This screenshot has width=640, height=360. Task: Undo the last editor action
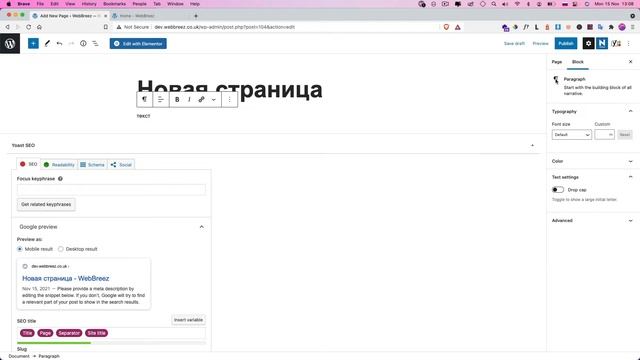coord(60,43)
